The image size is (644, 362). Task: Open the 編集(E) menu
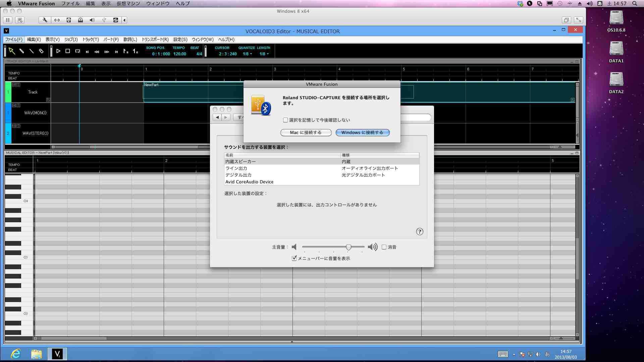pyautogui.click(x=34, y=40)
